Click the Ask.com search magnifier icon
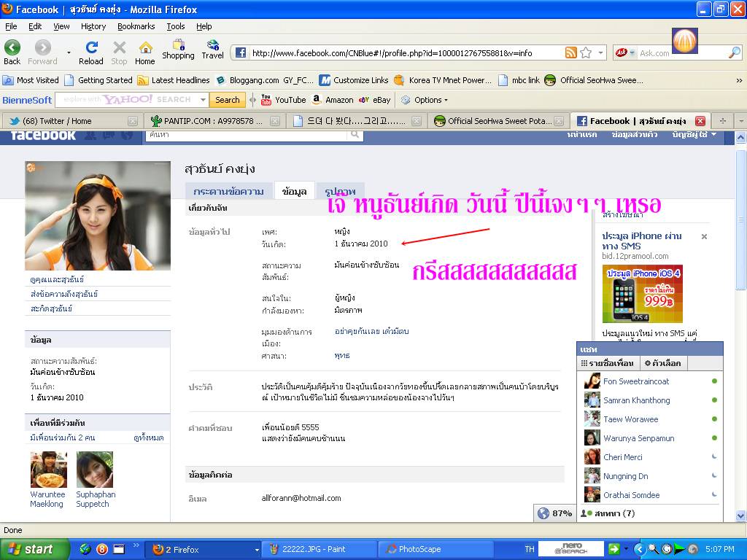Screen dimensions: 747x560 (735, 52)
